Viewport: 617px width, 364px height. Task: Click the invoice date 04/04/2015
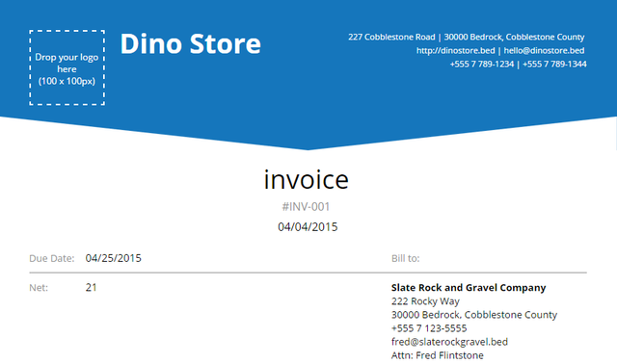308,227
